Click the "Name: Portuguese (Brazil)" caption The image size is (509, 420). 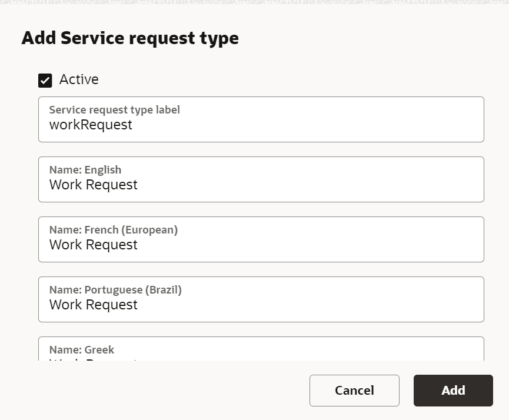tap(115, 290)
